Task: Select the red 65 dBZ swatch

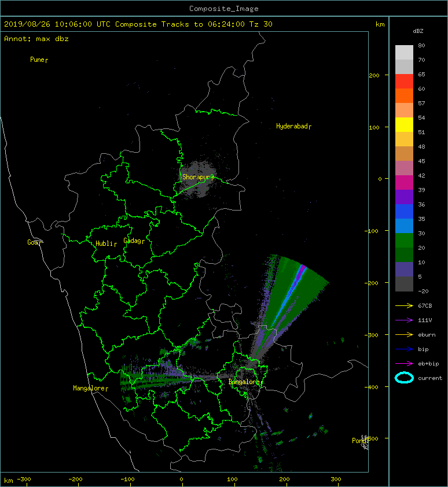Action: pyautogui.click(x=404, y=82)
